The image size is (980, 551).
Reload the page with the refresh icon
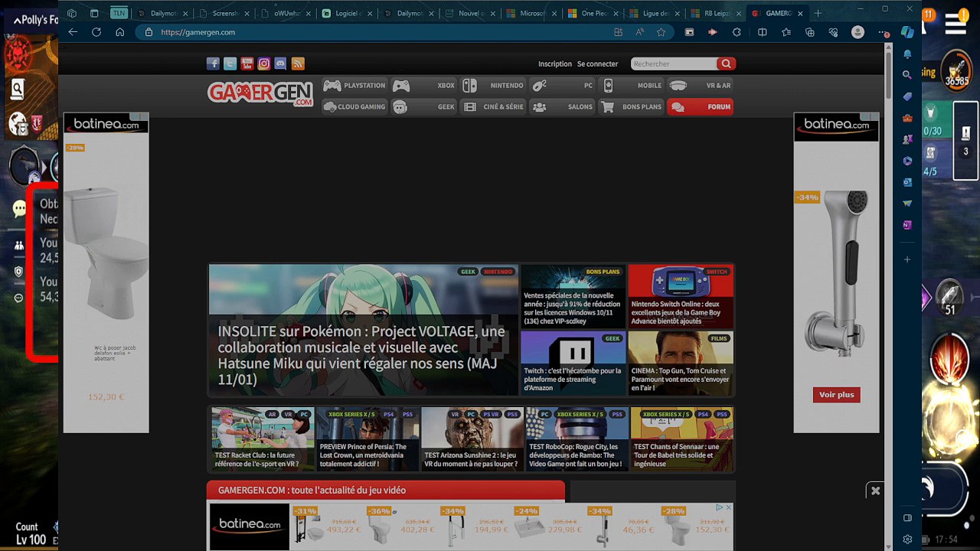click(x=96, y=32)
